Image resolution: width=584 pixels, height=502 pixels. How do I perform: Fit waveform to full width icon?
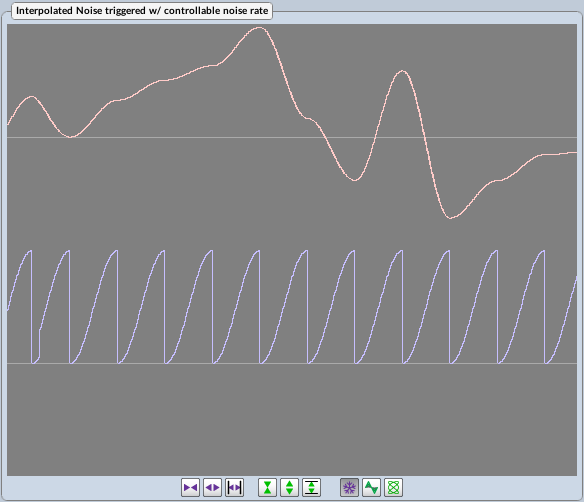(x=235, y=487)
